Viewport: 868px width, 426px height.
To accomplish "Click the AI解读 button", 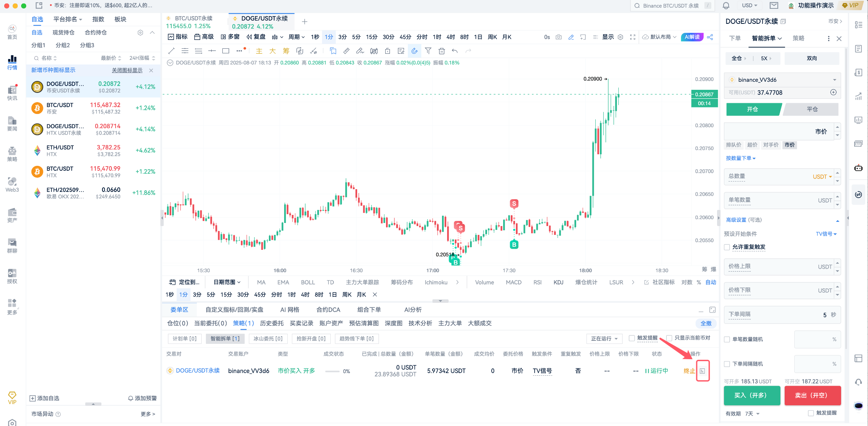I will pyautogui.click(x=692, y=37).
